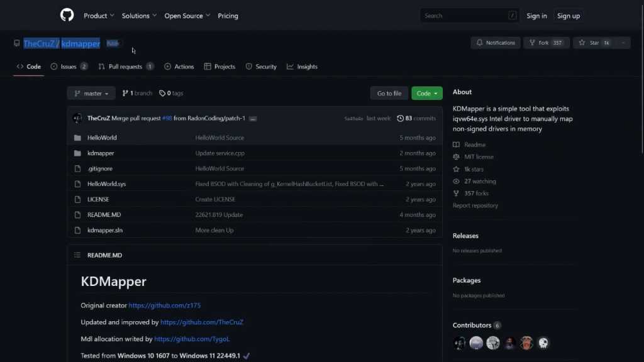Select the .gitignore file icon
Screen dimensions: 644x362
click(77, 168)
